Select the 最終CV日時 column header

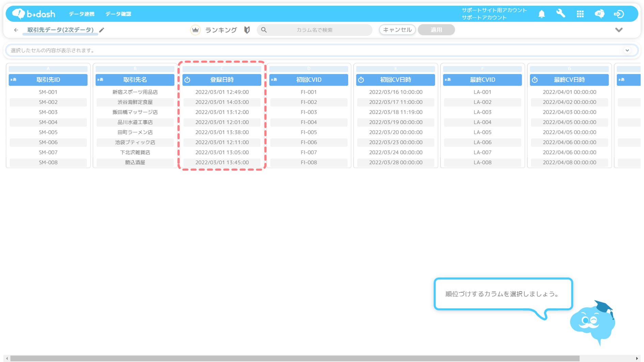click(x=569, y=80)
